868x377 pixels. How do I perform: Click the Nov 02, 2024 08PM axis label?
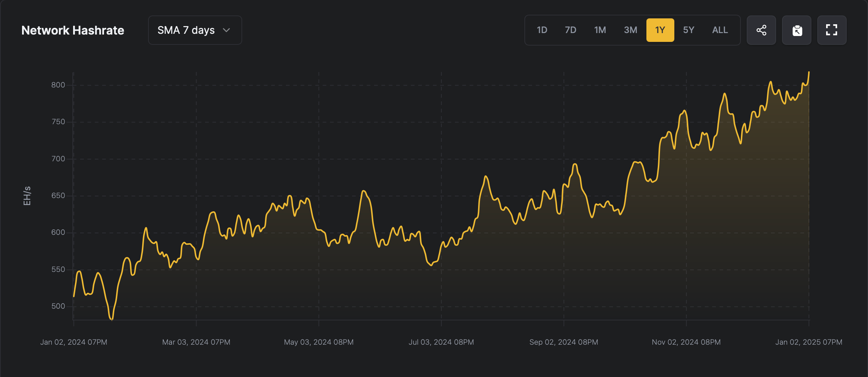coord(686,342)
